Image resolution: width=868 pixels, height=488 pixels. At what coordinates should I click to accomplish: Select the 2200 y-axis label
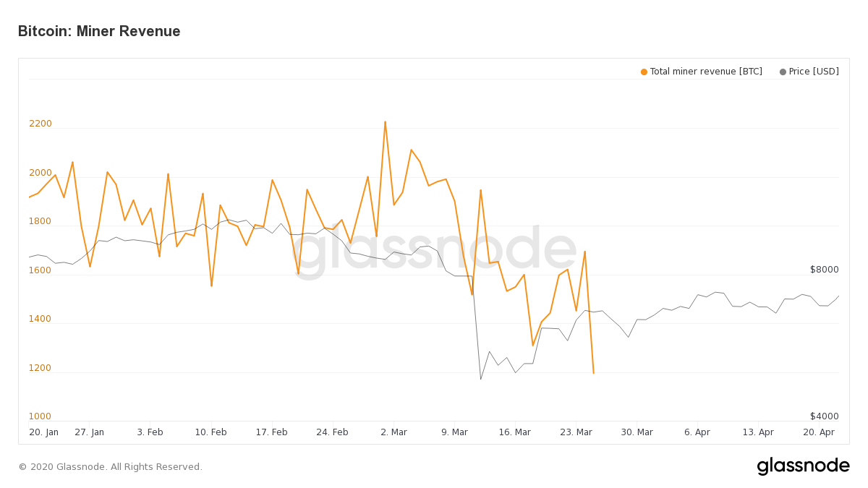click(x=41, y=124)
